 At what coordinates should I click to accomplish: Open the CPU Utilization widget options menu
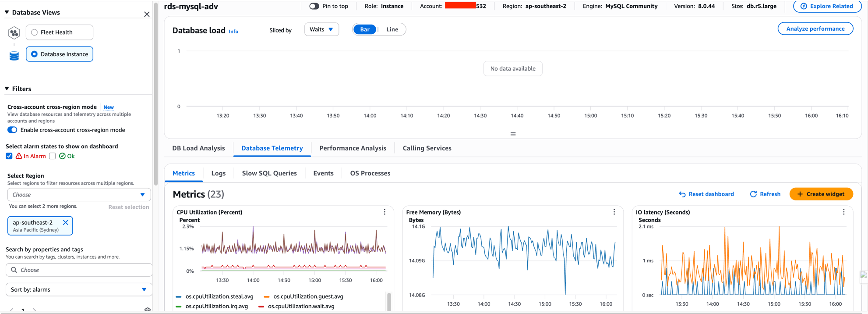tap(385, 212)
